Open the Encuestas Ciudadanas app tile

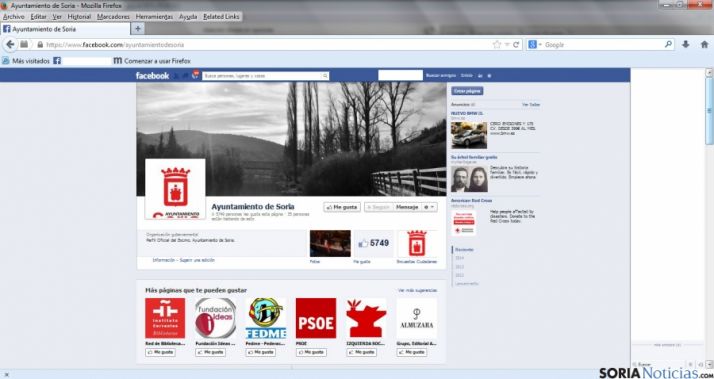point(417,243)
